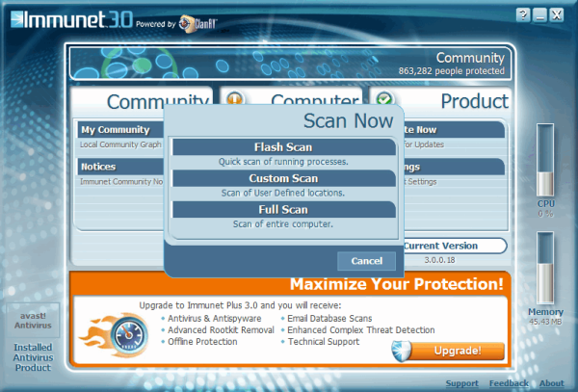The width and height of the screenshot is (578, 392).
Task: Click the Immunet 3.0 logo
Action: [71, 19]
